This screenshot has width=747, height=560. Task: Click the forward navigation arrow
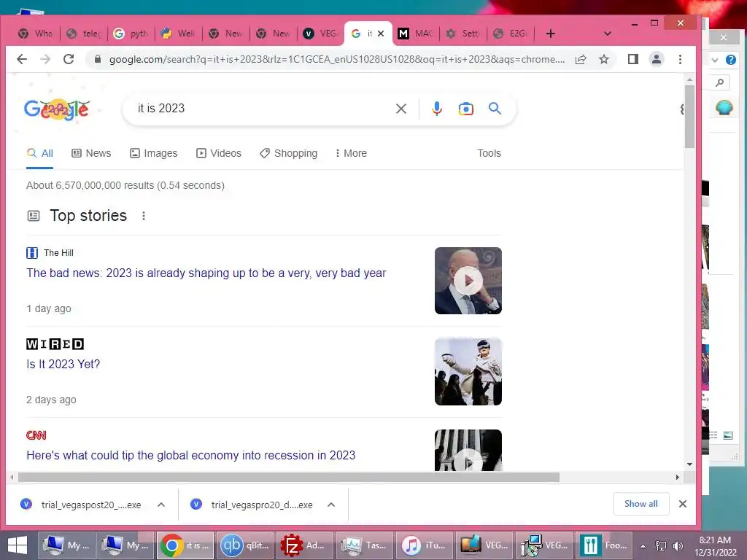point(45,59)
